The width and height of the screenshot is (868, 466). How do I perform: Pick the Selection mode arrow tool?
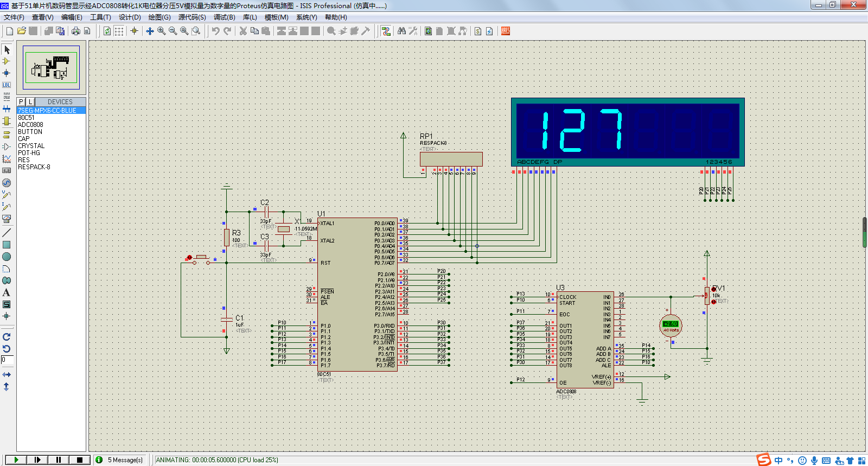pos(7,49)
